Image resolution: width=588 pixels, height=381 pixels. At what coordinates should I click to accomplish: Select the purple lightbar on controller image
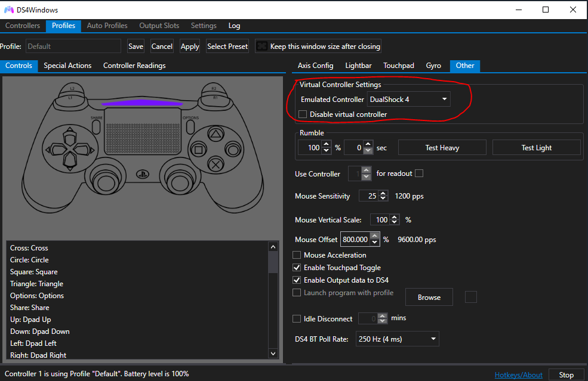tap(143, 103)
